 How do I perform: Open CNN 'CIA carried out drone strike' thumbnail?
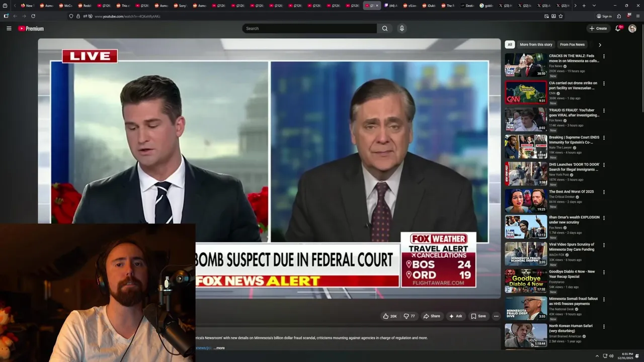click(x=526, y=92)
